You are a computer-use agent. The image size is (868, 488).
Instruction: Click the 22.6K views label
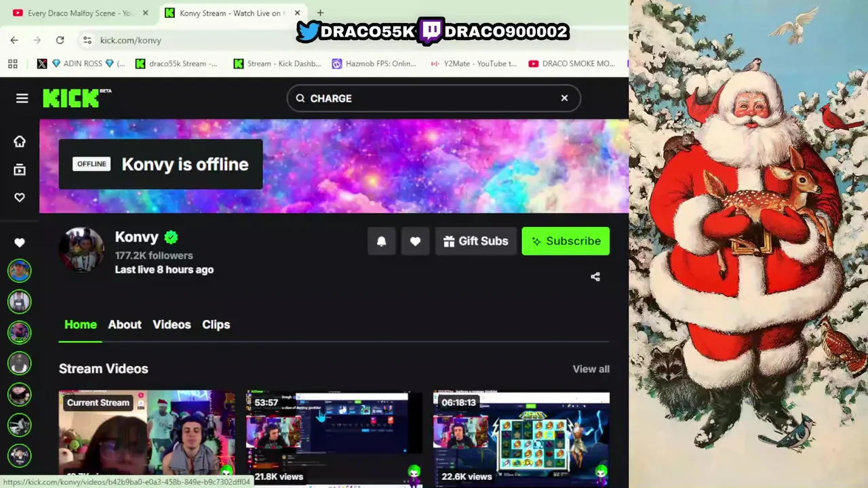pos(467,476)
